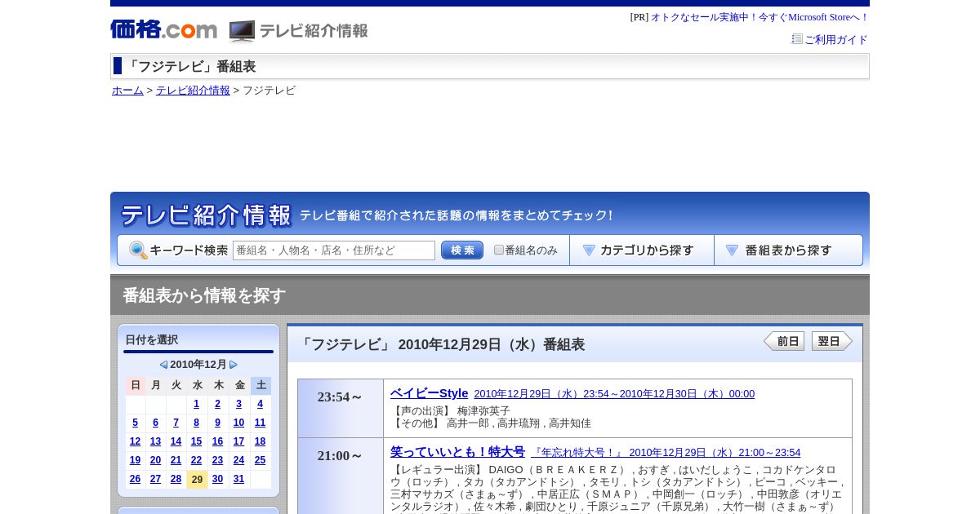980x514 pixels.
Task: Click the テレビ紹介情報 banner title
Action: 206,215
